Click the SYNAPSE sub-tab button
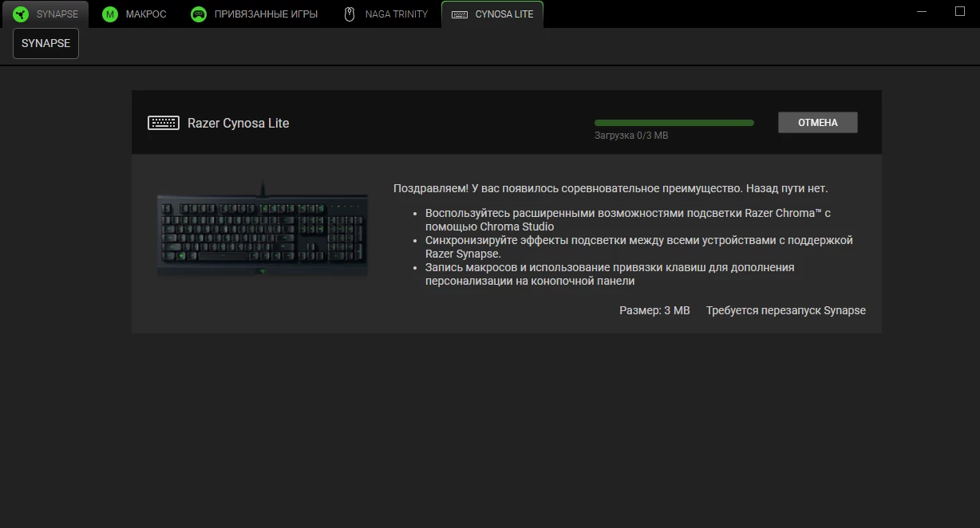 click(45, 43)
